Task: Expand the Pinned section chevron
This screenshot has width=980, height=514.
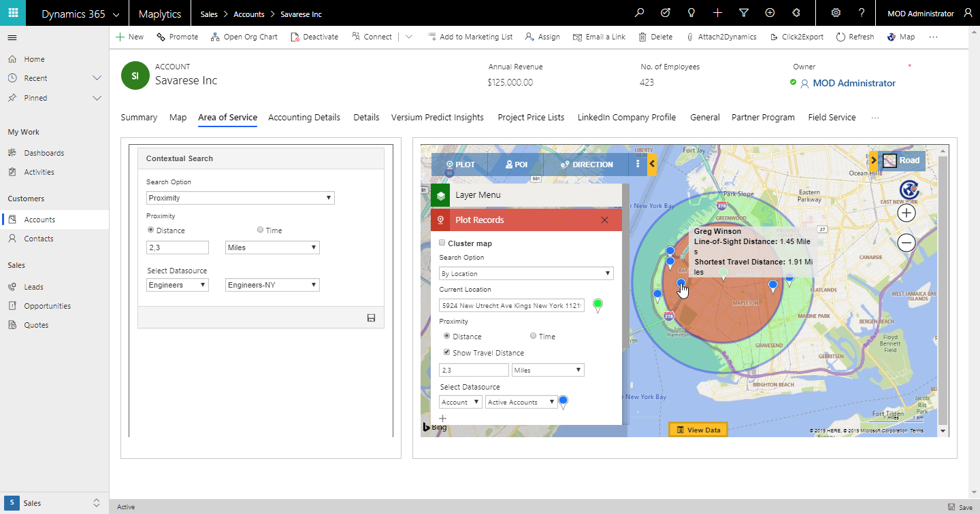Action: point(97,98)
